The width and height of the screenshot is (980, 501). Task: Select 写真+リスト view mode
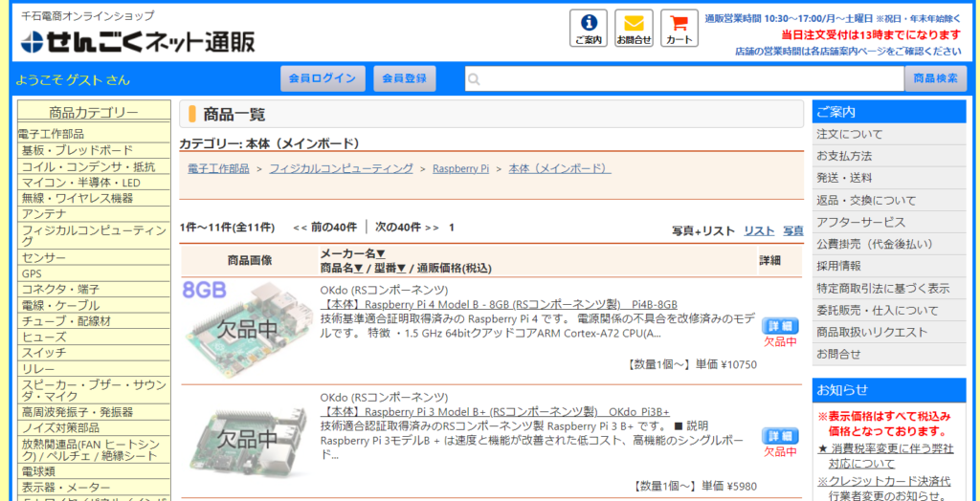[703, 230]
